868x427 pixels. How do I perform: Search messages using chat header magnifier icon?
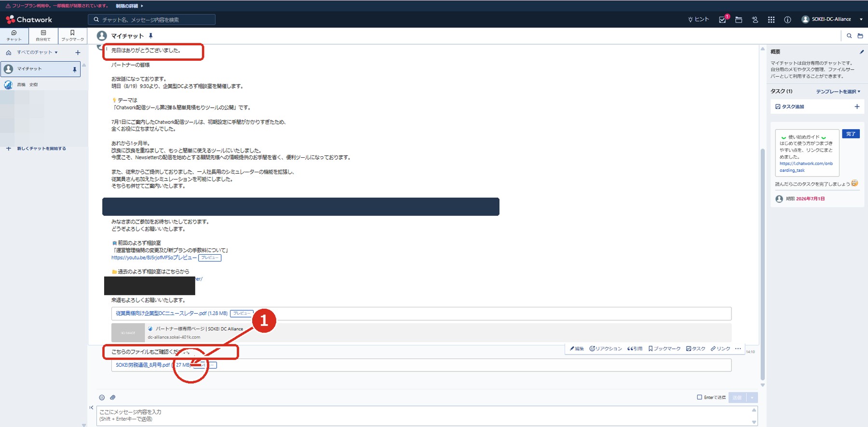[849, 36]
